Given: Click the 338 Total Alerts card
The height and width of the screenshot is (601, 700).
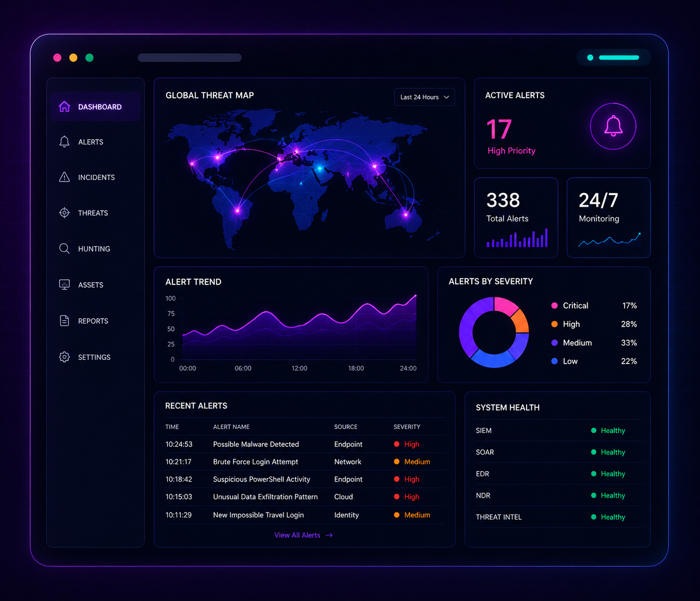Looking at the screenshot, I should pos(516,218).
